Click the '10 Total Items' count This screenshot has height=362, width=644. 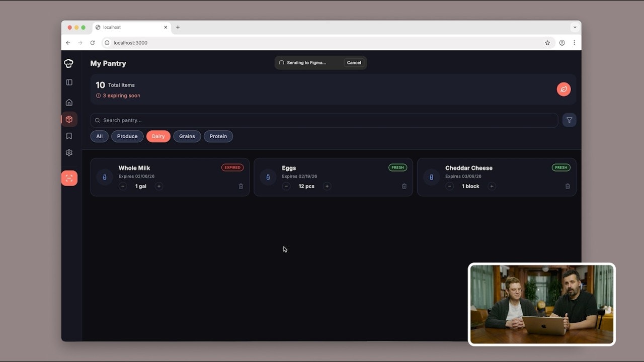tap(115, 85)
